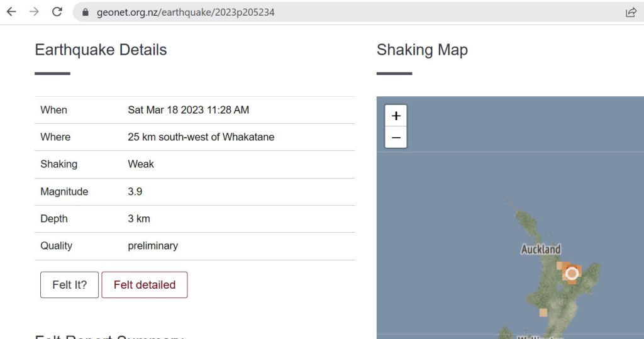Zoom in on the shaking map
This screenshot has width=644, height=339.
click(x=396, y=116)
